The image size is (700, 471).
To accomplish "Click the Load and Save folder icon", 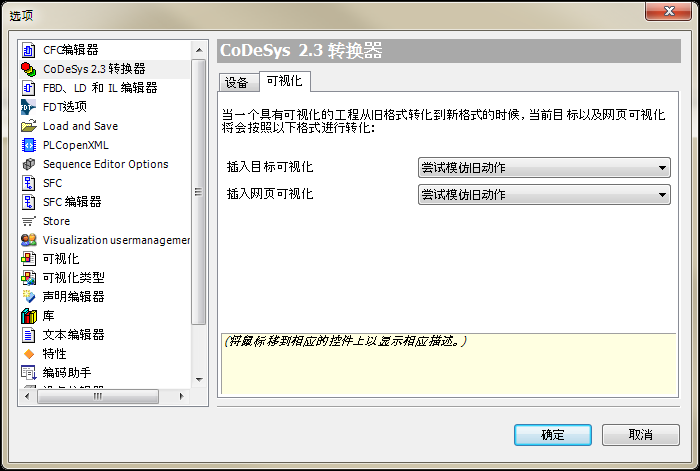I will [x=29, y=126].
